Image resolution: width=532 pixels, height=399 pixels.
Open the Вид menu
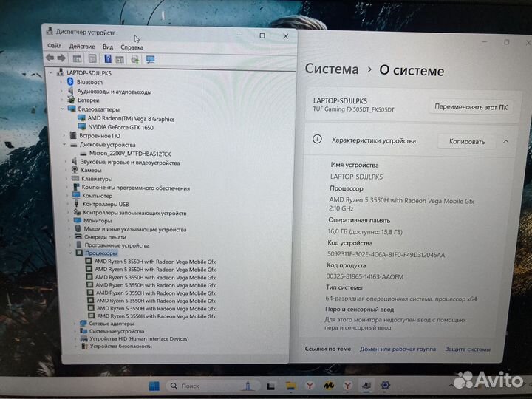point(108,47)
